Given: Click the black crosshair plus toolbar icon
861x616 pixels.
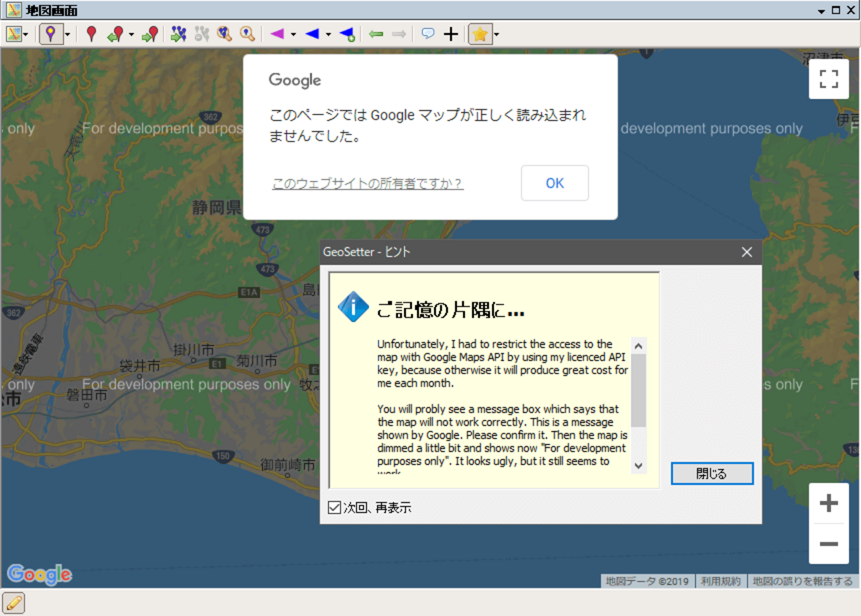Looking at the screenshot, I should (451, 34).
